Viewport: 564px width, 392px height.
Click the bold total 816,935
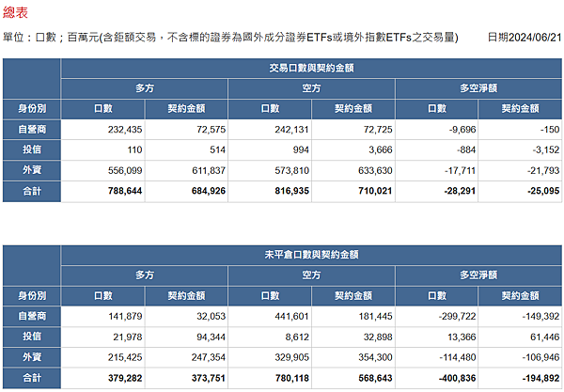click(x=270, y=192)
